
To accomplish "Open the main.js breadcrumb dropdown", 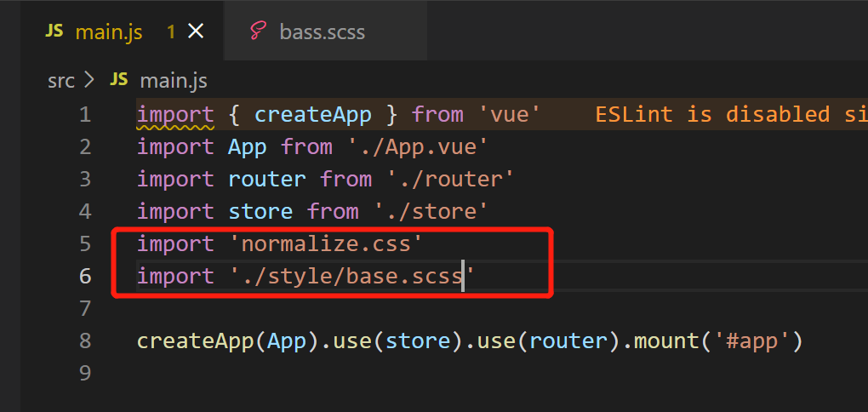I will (x=174, y=81).
